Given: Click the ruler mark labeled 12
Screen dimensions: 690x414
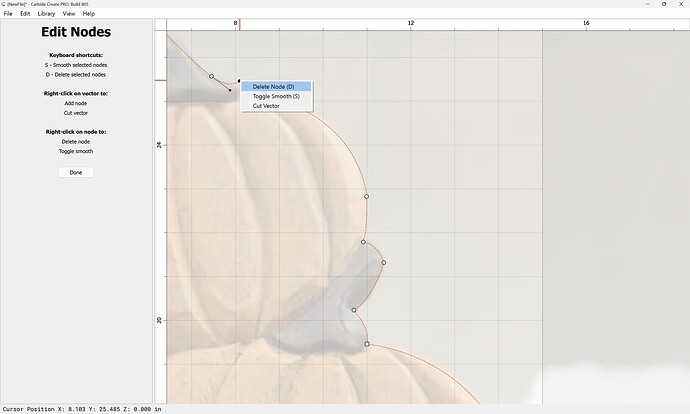Looking at the screenshot, I should [x=411, y=23].
